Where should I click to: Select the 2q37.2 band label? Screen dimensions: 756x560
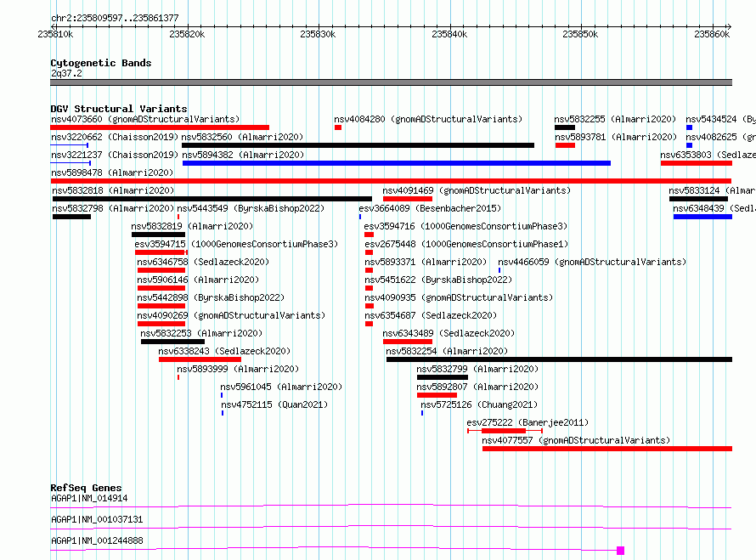(66, 73)
